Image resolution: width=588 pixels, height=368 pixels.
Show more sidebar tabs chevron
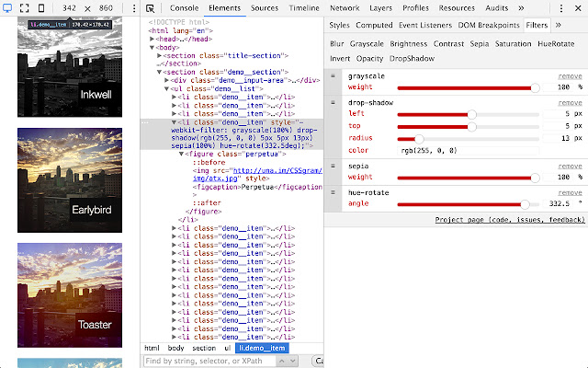tap(558, 25)
